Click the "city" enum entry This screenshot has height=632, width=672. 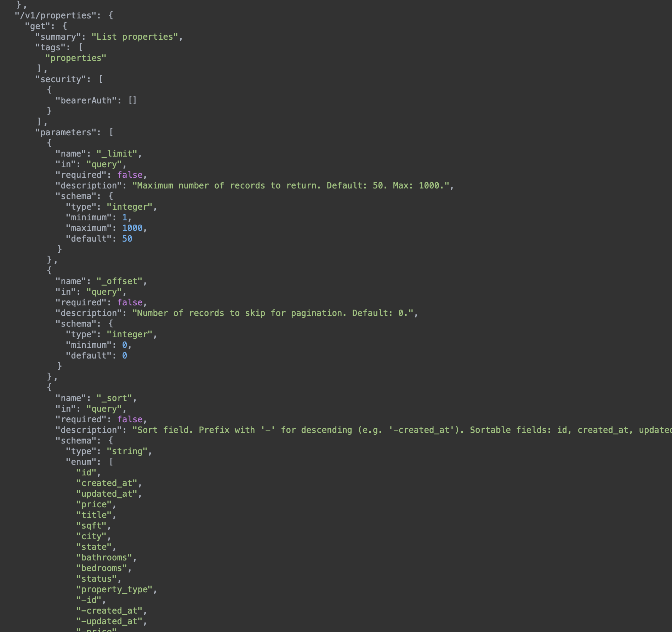pos(91,536)
